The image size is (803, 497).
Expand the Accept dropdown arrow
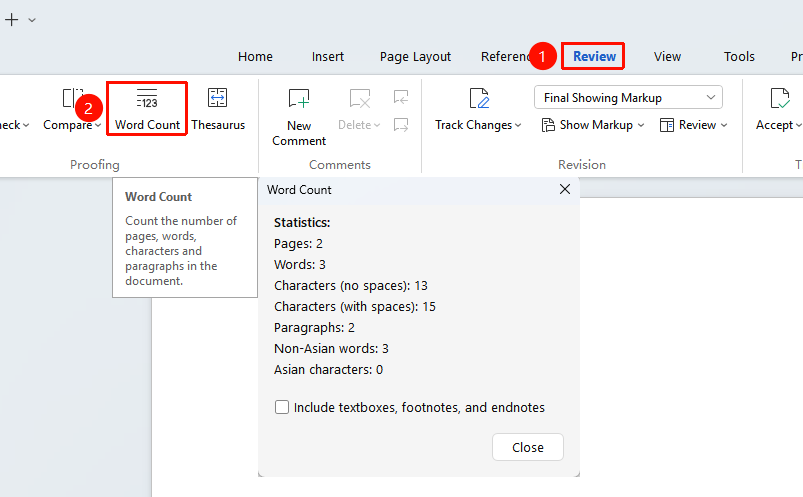(x=798, y=125)
